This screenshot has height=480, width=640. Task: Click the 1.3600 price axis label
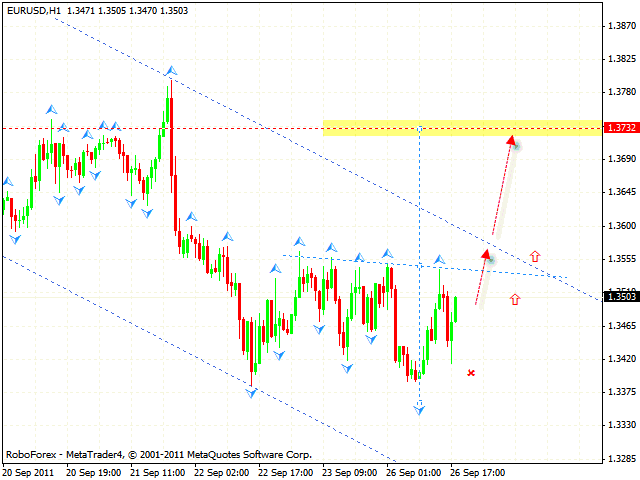[622, 226]
